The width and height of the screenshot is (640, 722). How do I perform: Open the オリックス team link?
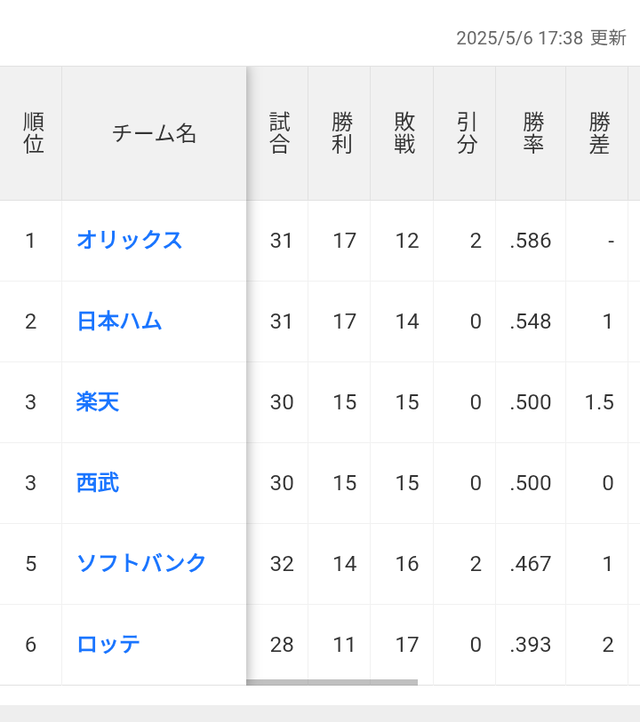129,240
